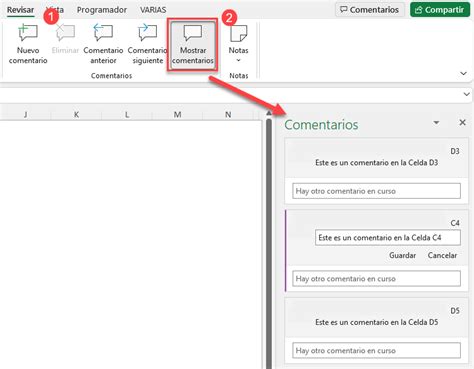The width and height of the screenshot is (474, 369).
Task: Select the D5 comment text
Action: click(376, 322)
